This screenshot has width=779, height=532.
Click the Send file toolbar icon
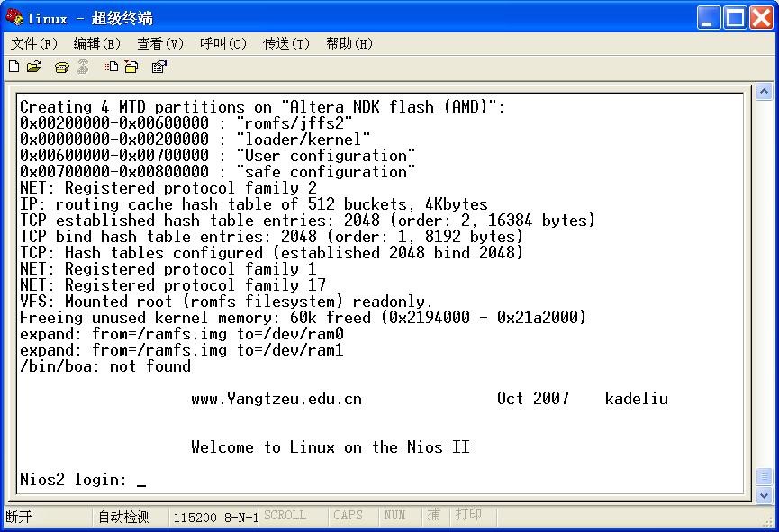coord(110,67)
